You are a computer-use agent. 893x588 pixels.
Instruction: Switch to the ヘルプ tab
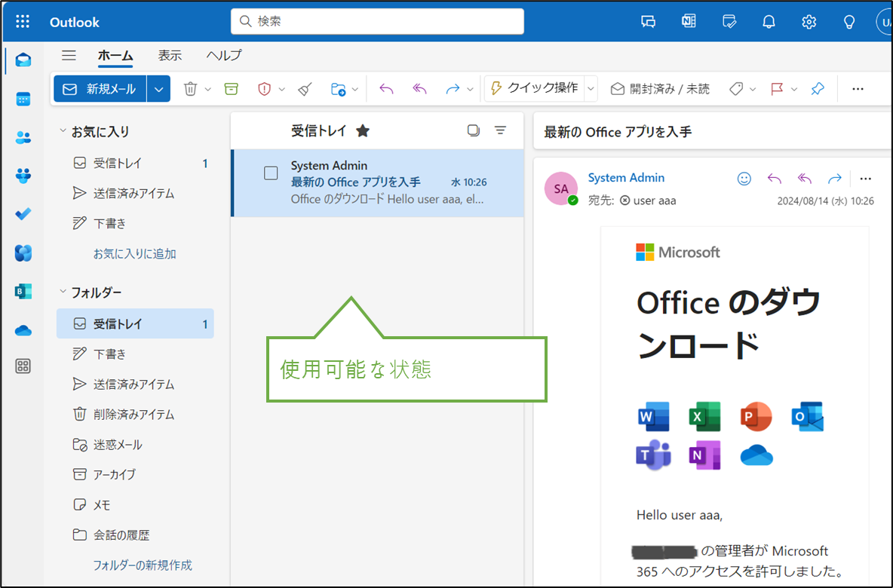coord(224,55)
